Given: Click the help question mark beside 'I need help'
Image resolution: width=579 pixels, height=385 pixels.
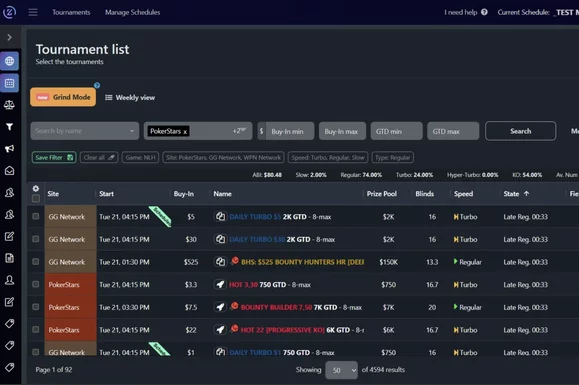Looking at the screenshot, I should coord(484,12).
